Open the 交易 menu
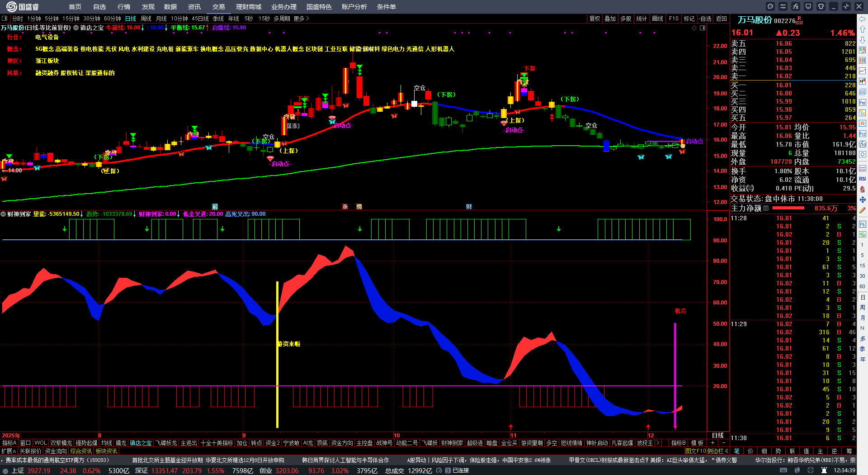The width and height of the screenshot is (868, 475). click(219, 7)
